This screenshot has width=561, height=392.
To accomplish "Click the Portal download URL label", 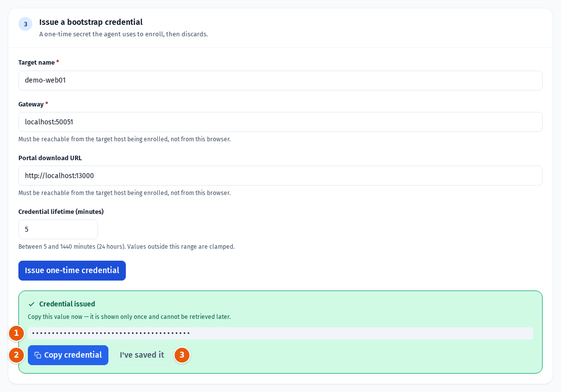I will click(x=50, y=158).
